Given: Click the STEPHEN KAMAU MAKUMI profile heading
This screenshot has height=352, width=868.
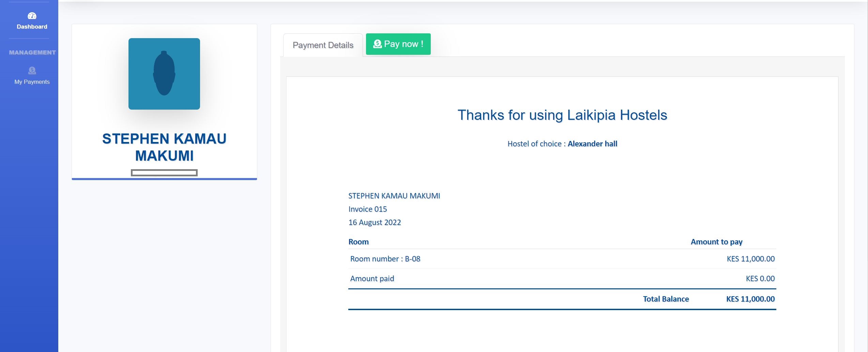Looking at the screenshot, I should tap(164, 147).
